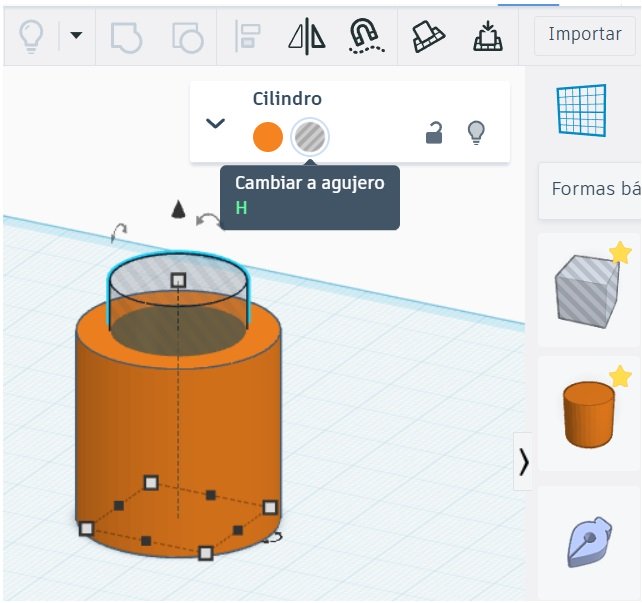This screenshot has width=642, height=603.
Task: Select the Align tool
Action: [x=247, y=36]
